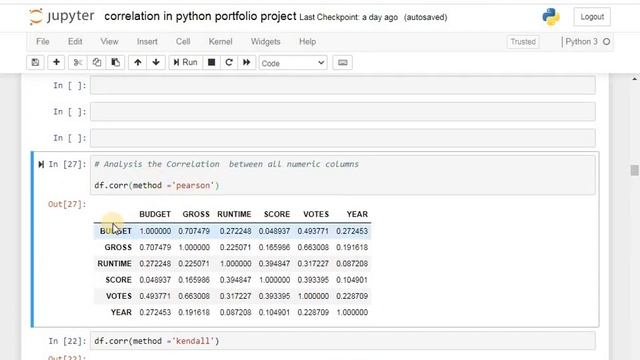Image resolution: width=640 pixels, height=360 pixels.
Task: Click YEAR row RUNTIME value 0.087208
Action: coord(236,313)
